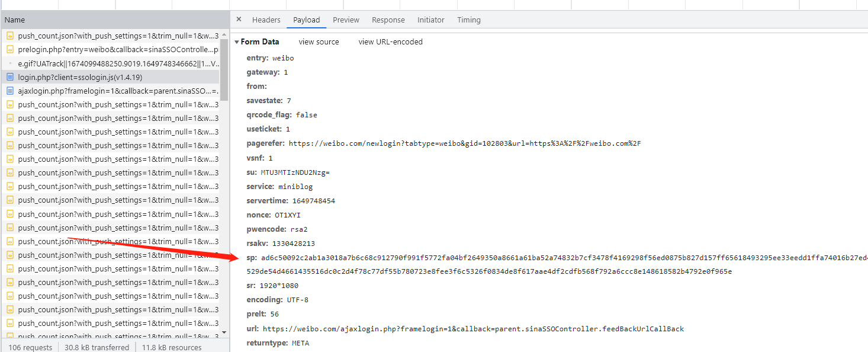Click the su value MTU3MTIzNDU2Nzg=
The width and height of the screenshot is (868, 352).
pos(295,172)
